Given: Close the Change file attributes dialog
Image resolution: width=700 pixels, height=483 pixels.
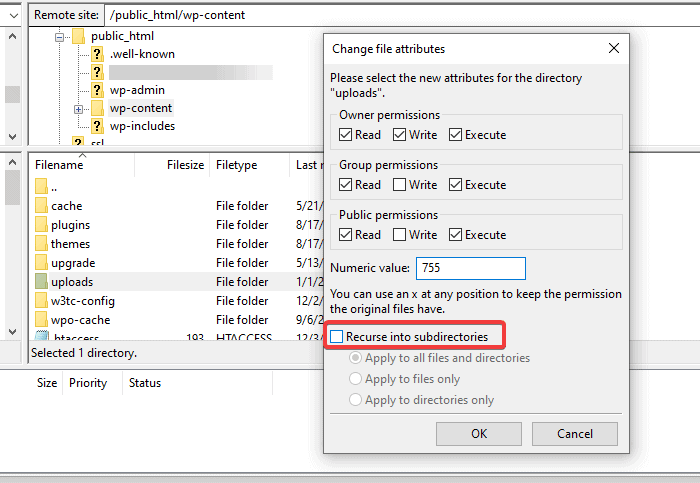Looking at the screenshot, I should pos(613,48).
